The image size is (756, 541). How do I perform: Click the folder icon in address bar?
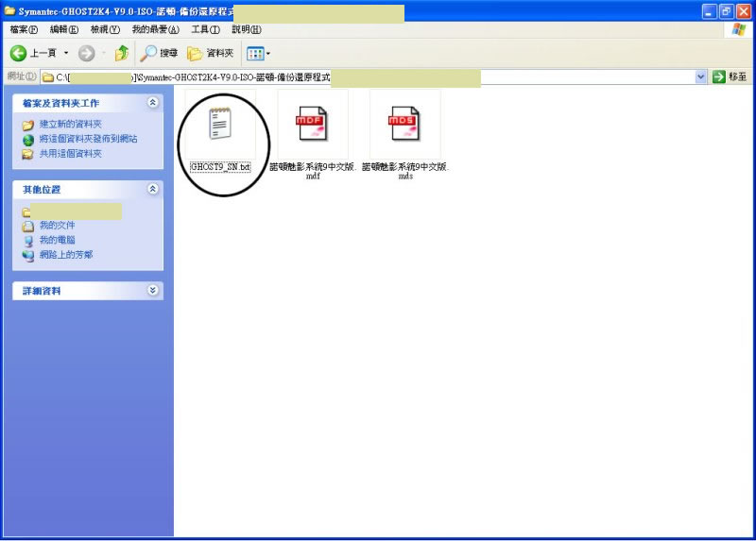(x=48, y=77)
